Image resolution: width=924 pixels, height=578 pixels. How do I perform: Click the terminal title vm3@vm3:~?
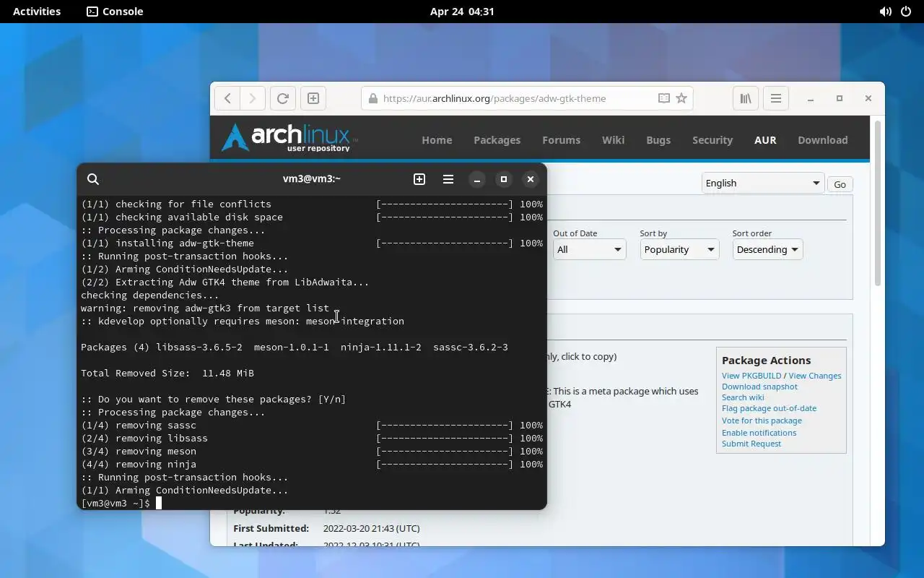(312, 178)
